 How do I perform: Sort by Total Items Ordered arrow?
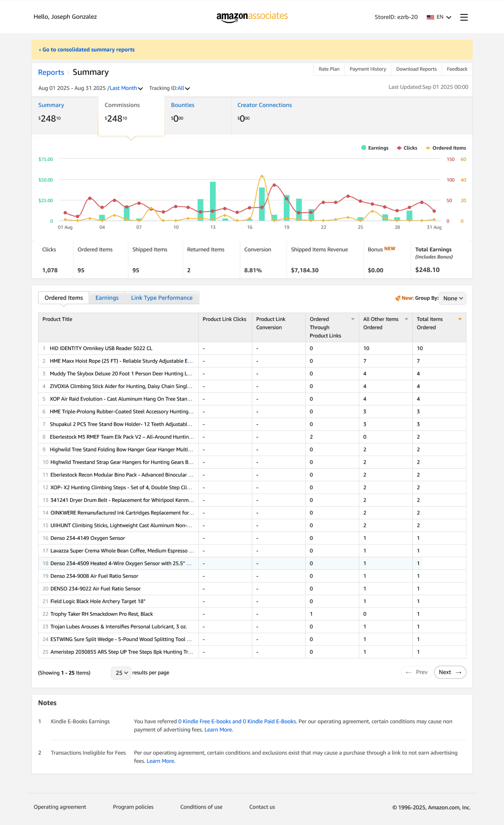coord(460,319)
